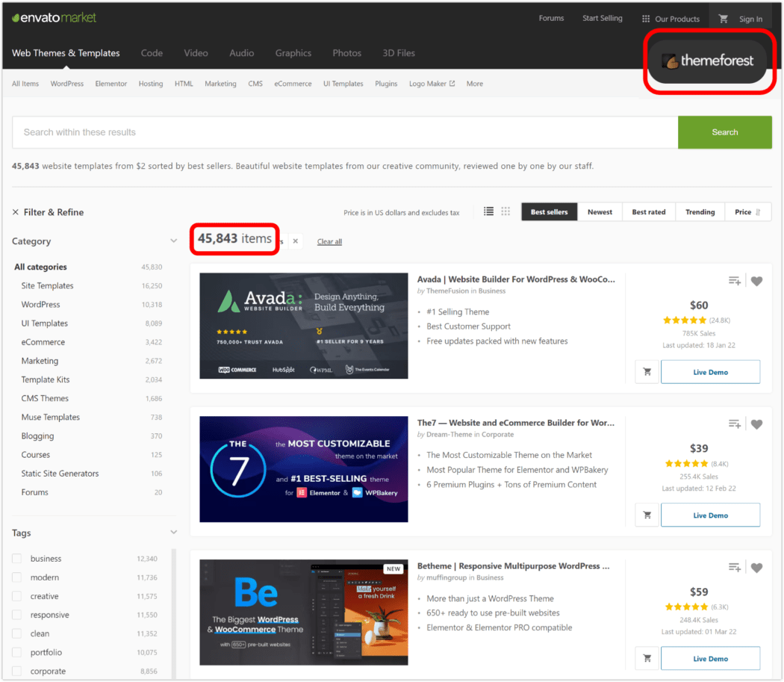Viewport: 784px width, 682px height.
Task: Sort results by Newest
Action: tap(600, 211)
